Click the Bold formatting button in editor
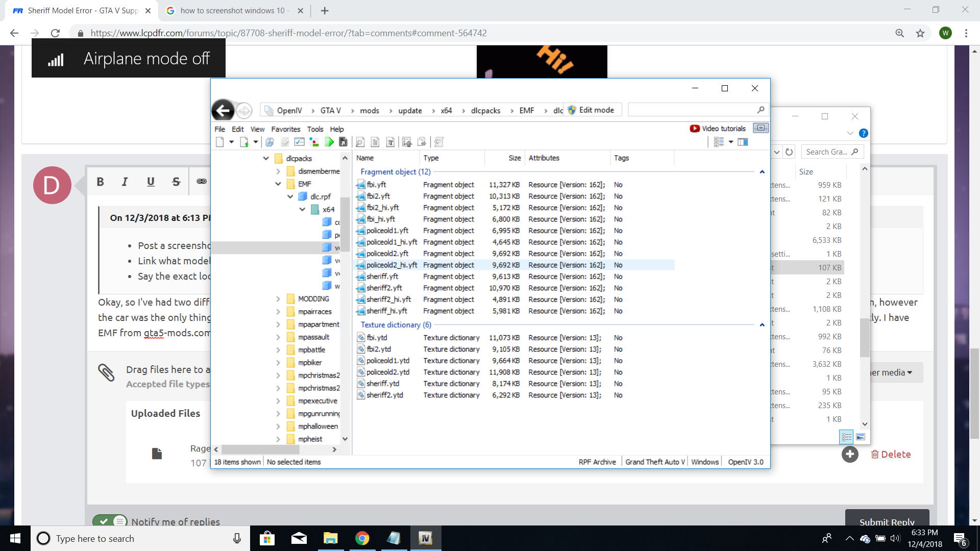 100,182
